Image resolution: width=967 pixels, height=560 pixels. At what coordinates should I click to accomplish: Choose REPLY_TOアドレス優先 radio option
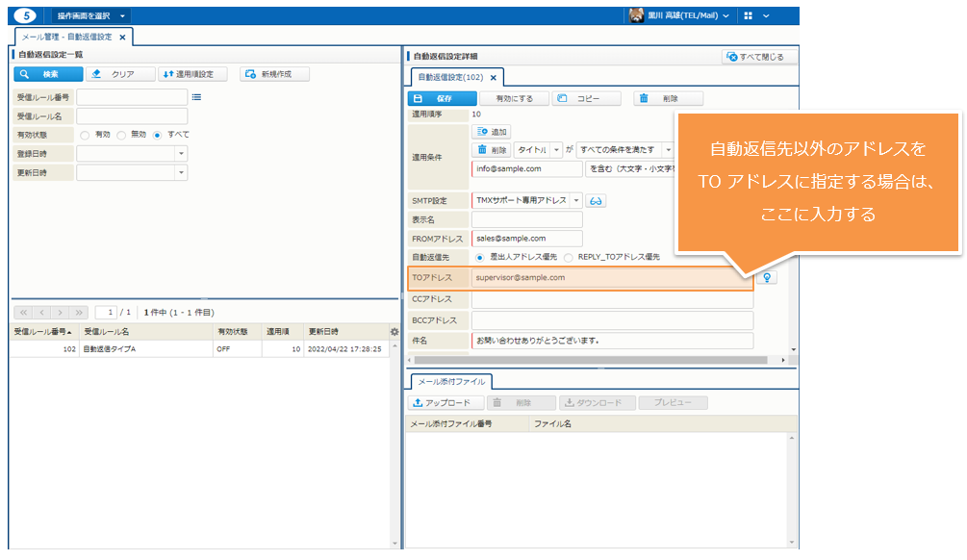569,257
